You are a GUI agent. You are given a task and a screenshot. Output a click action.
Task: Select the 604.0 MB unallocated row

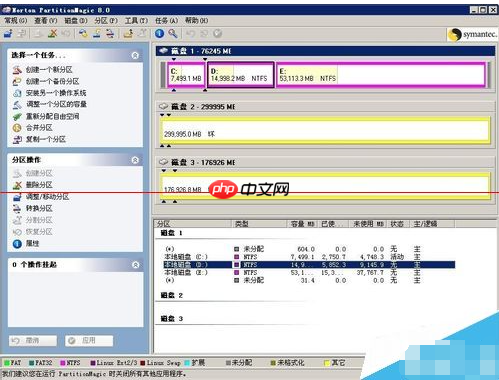(x=308, y=249)
